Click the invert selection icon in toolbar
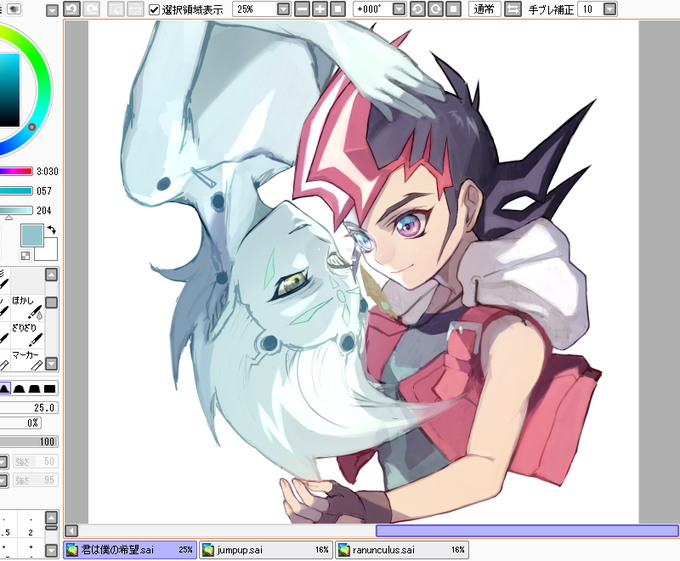The image size is (680, 561). 135,9
